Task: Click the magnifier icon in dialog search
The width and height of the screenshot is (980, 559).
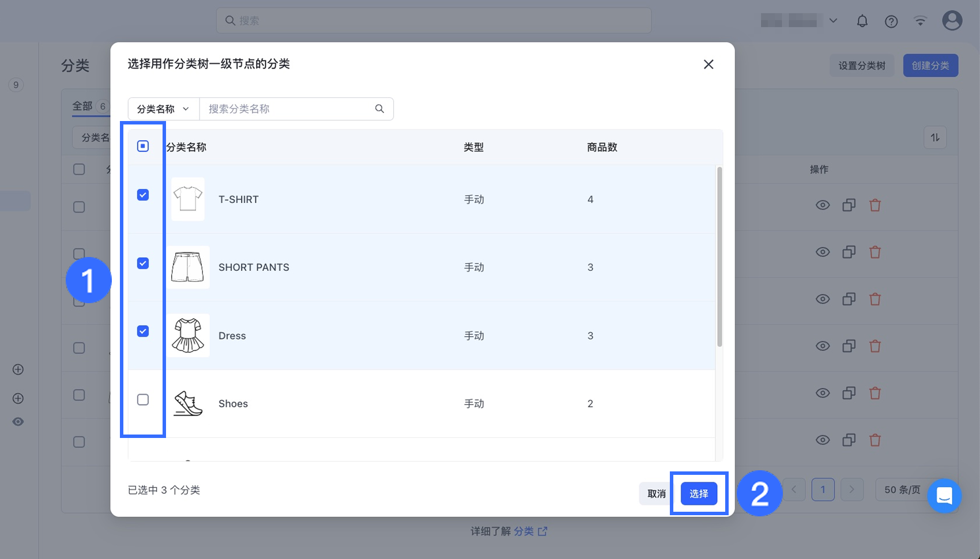Action: pyautogui.click(x=379, y=109)
